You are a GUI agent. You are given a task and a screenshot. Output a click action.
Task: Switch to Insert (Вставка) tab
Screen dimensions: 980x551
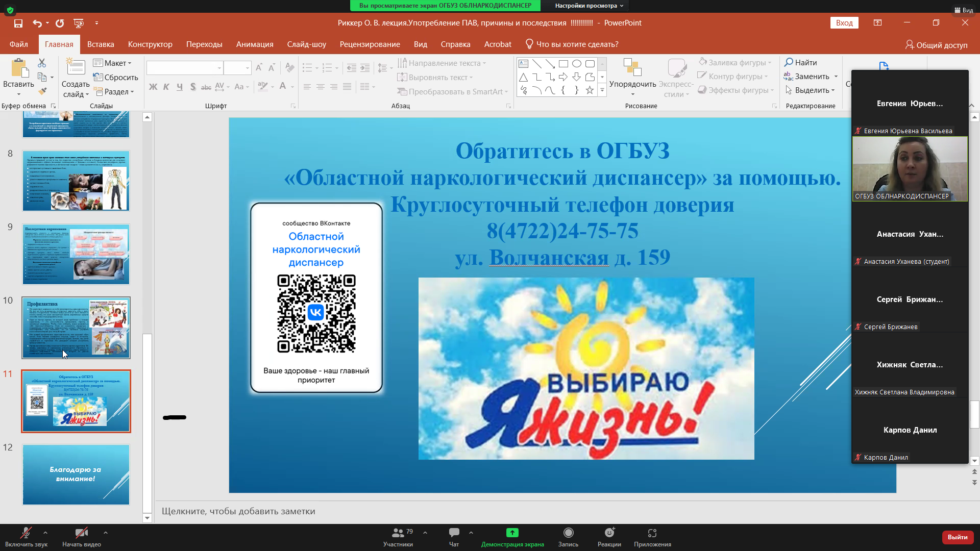coord(101,44)
